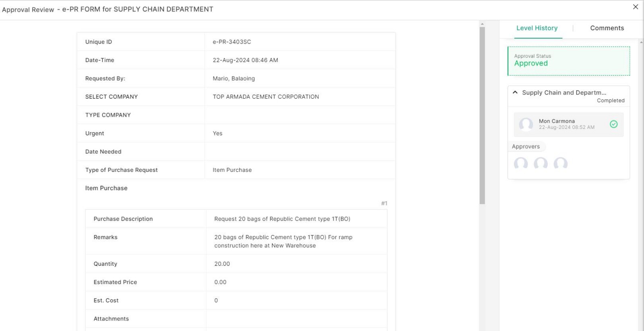644x331 pixels.
Task: Click the green approved checkmark icon
Action: [613, 124]
